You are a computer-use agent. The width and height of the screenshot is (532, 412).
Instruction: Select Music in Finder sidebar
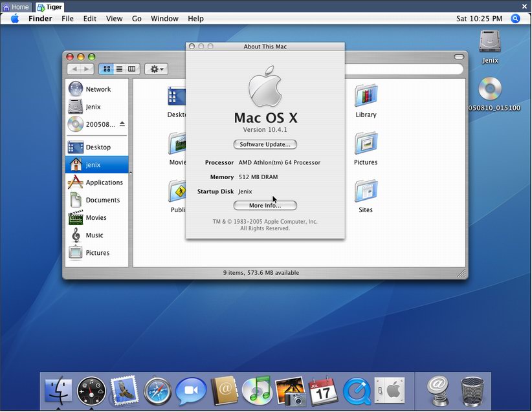(96, 235)
